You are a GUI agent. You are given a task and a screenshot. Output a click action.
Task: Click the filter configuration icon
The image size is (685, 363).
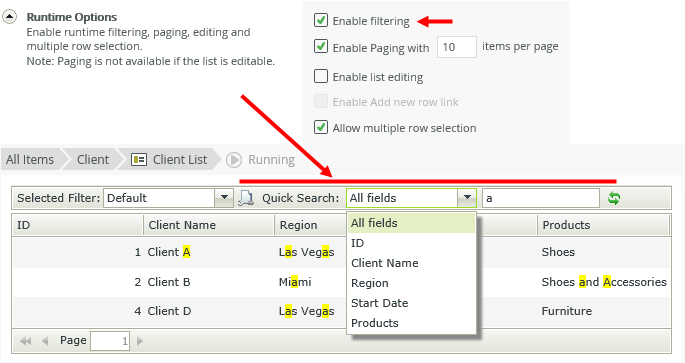pyautogui.click(x=246, y=198)
